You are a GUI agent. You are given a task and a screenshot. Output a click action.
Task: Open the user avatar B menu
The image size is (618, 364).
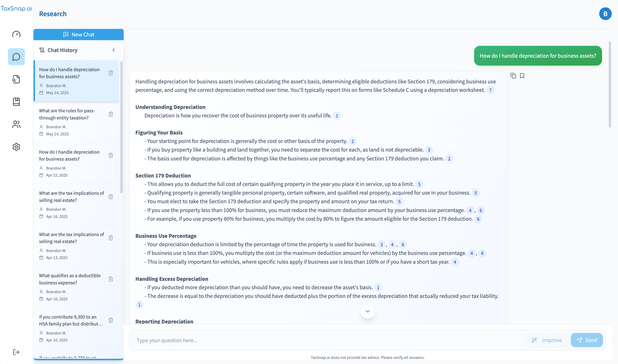(x=605, y=14)
